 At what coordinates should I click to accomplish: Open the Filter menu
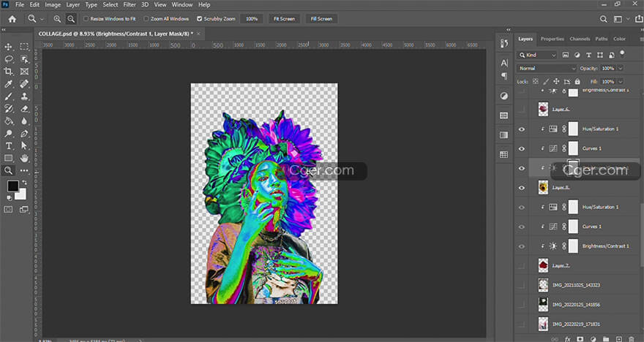(130, 5)
